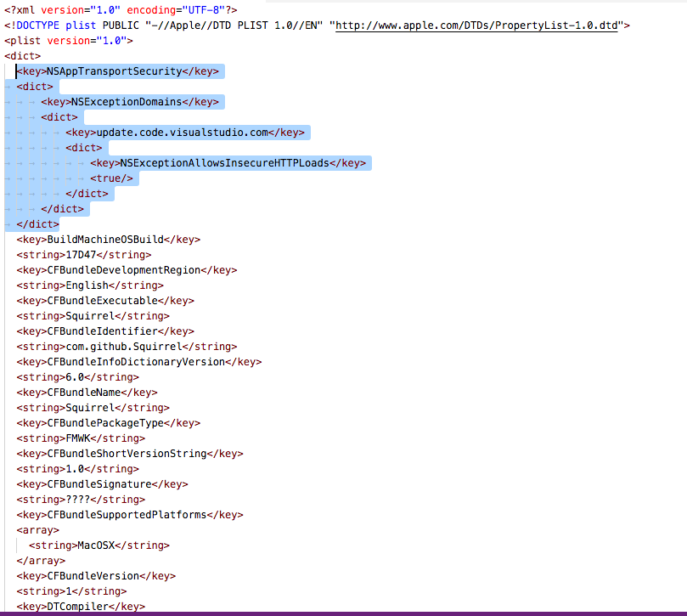This screenshot has width=687, height=616.
Task: Click the opening <array> tag
Action: (x=37, y=530)
